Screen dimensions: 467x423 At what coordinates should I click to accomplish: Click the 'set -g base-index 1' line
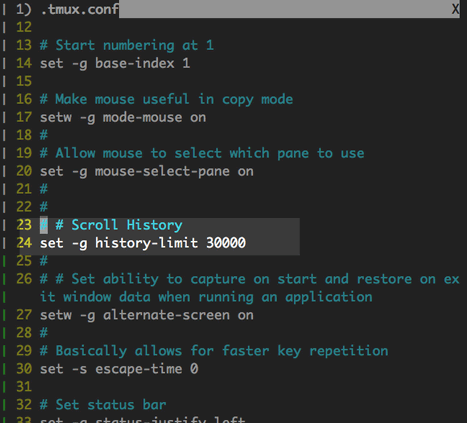point(115,63)
